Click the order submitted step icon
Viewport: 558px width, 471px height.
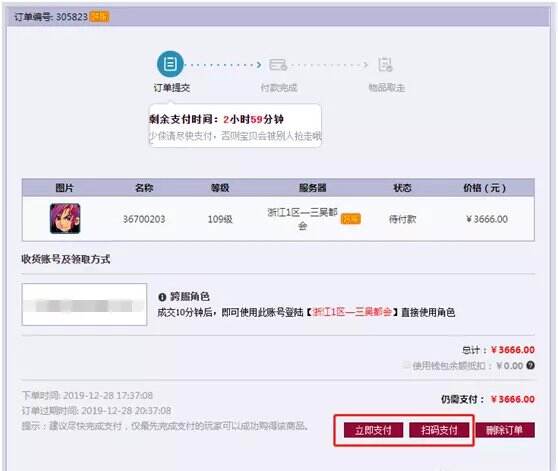pyautogui.click(x=170, y=64)
